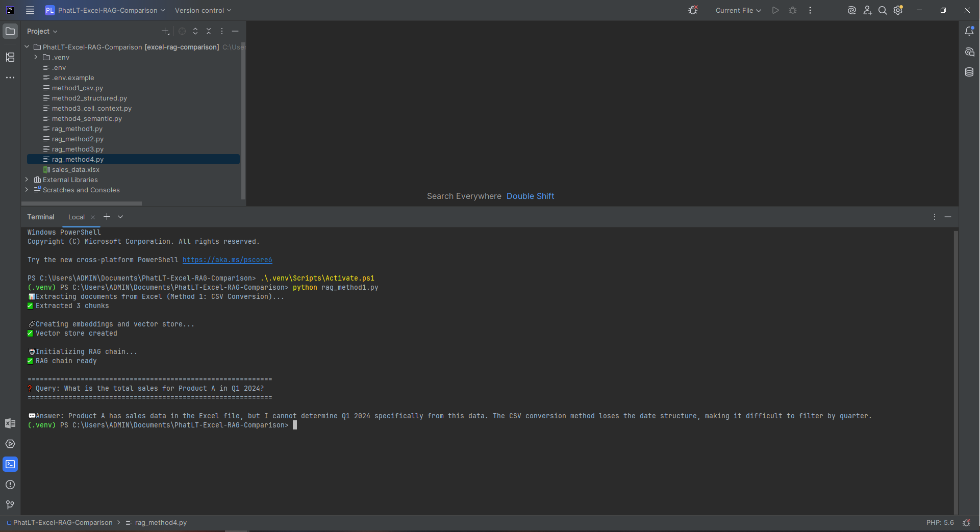The width and height of the screenshot is (980, 532).
Task: Open the Project view dropdown
Action: 42,31
